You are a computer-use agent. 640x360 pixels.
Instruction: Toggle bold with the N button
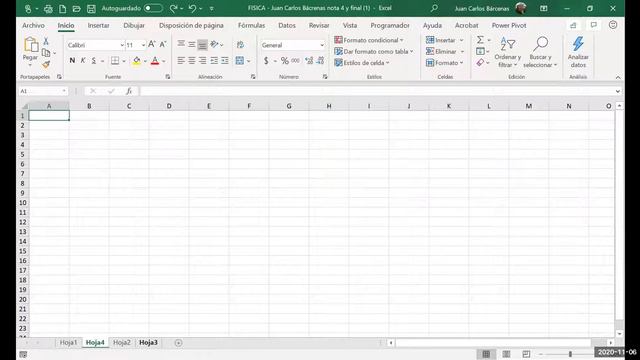click(x=72, y=61)
